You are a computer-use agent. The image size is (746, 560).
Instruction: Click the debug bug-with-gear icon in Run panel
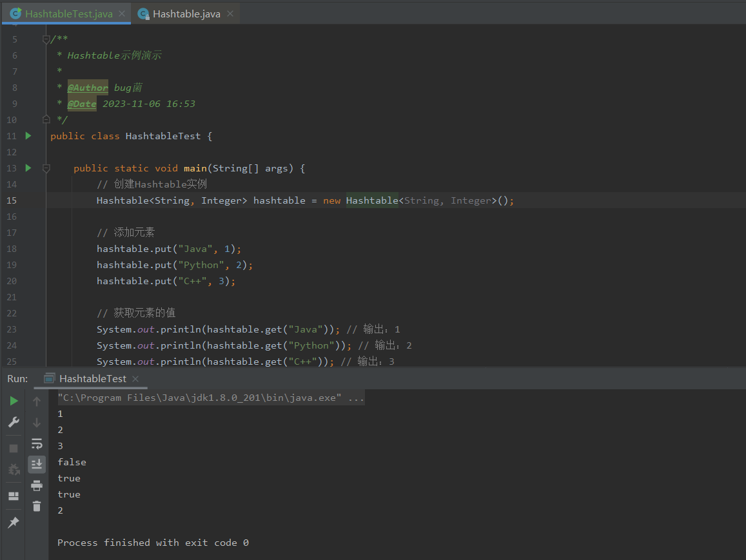(x=14, y=470)
